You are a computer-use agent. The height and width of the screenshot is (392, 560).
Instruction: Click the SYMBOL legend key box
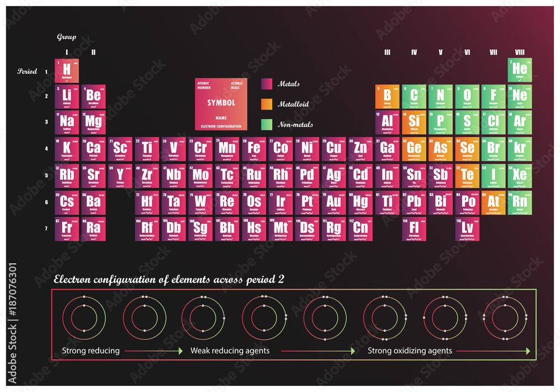tap(221, 104)
